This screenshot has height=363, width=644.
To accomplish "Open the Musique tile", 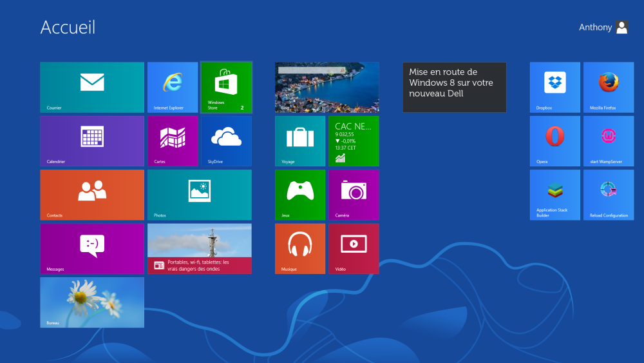I will pyautogui.click(x=300, y=249).
